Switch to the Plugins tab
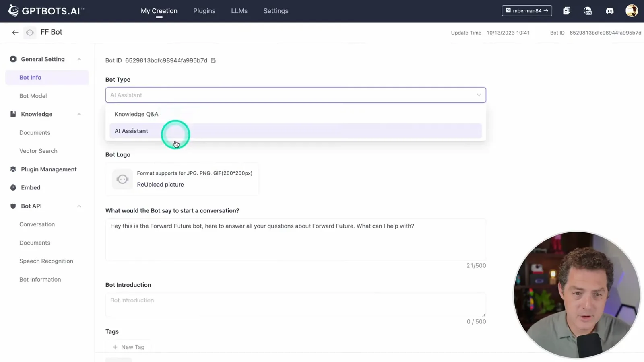This screenshot has height=362, width=644. (x=204, y=11)
